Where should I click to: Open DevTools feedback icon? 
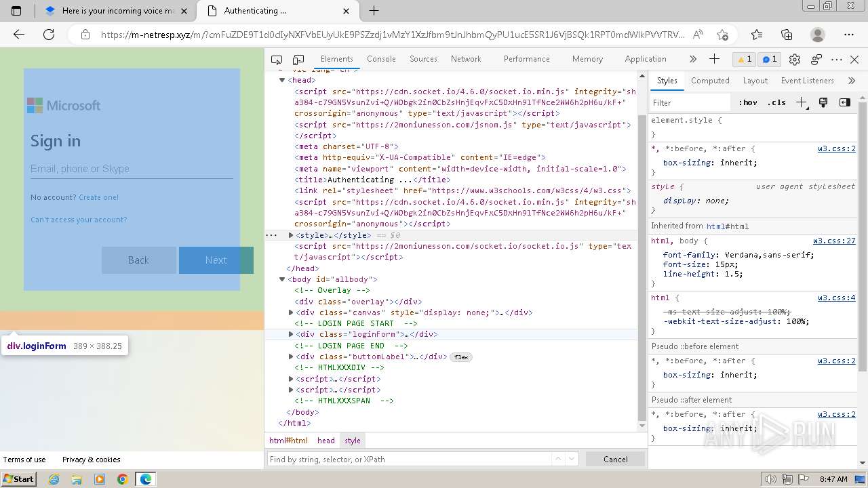[816, 60]
